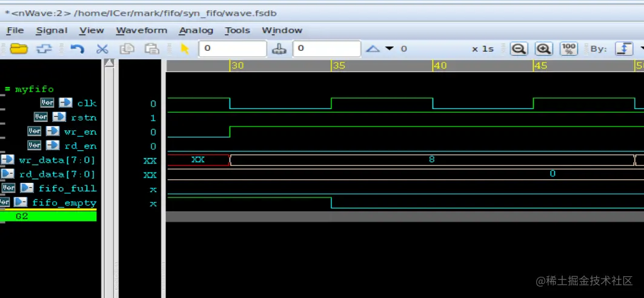Screen dimensions: 644x298
Task: Click the copy icon in toolbar
Action: point(127,49)
